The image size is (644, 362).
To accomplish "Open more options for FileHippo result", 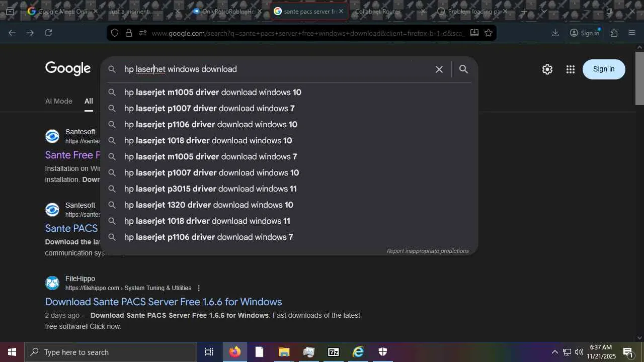I will [199, 288].
